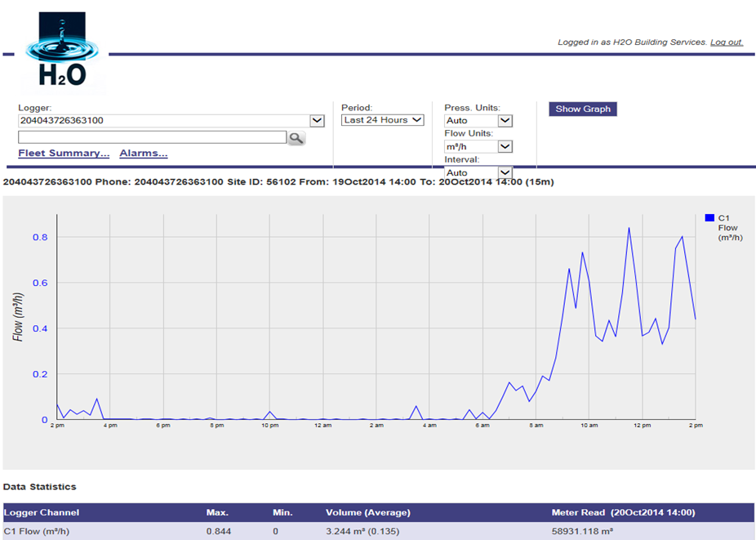756x540 pixels.
Task: Click the Flow (m³/h) y-axis label
Action: [18, 316]
